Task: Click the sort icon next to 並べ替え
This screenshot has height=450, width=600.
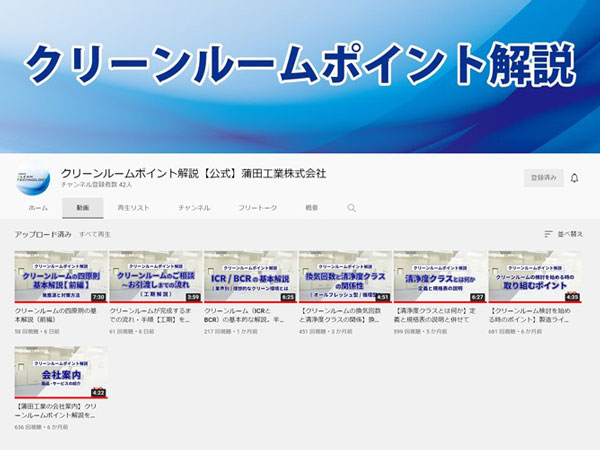Action: coord(548,234)
